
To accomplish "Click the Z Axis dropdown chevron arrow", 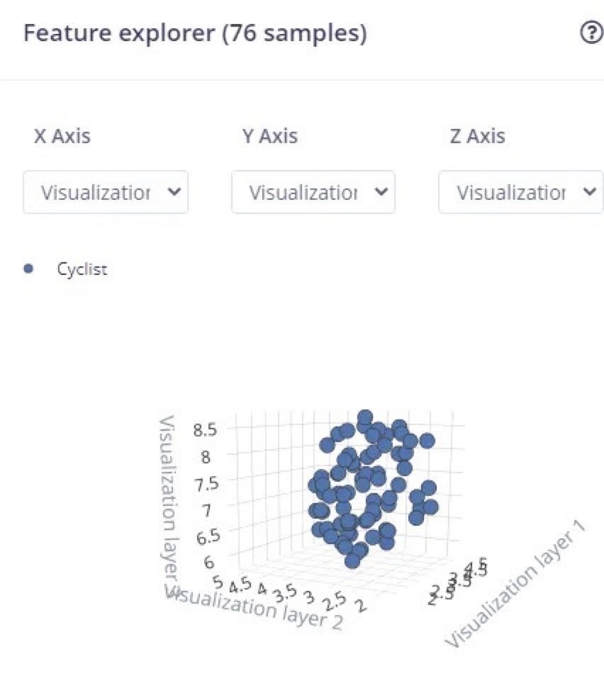I will [x=590, y=192].
